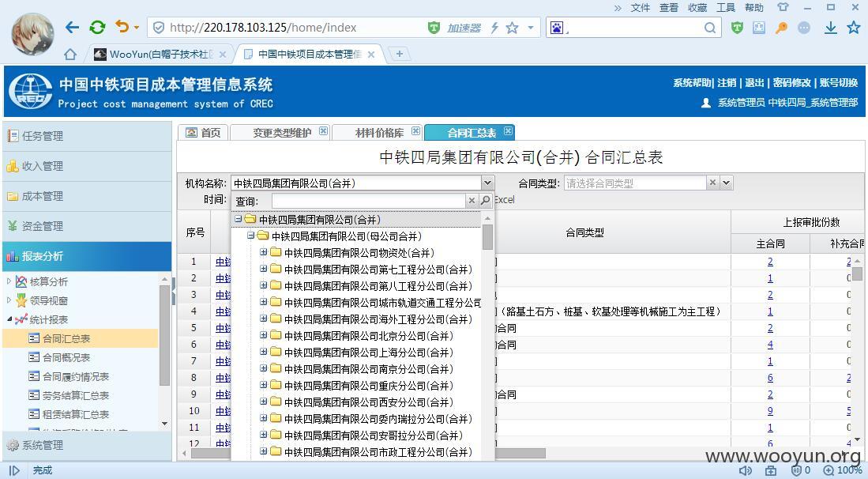
Task: Open the browser home icon
Action: pos(70,55)
